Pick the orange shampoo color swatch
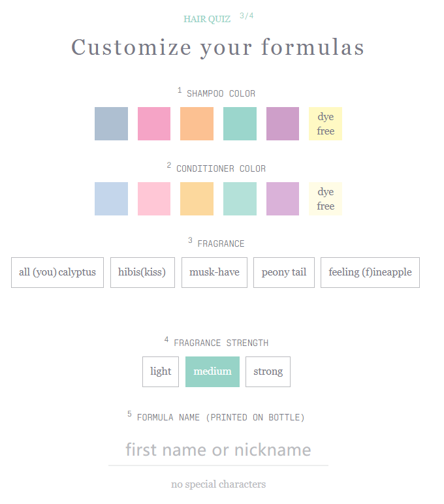 pos(197,123)
